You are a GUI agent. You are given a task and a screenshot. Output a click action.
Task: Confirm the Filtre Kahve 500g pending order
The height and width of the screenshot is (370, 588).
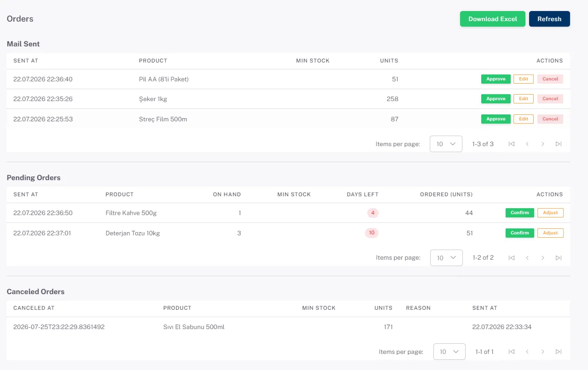pyautogui.click(x=520, y=213)
